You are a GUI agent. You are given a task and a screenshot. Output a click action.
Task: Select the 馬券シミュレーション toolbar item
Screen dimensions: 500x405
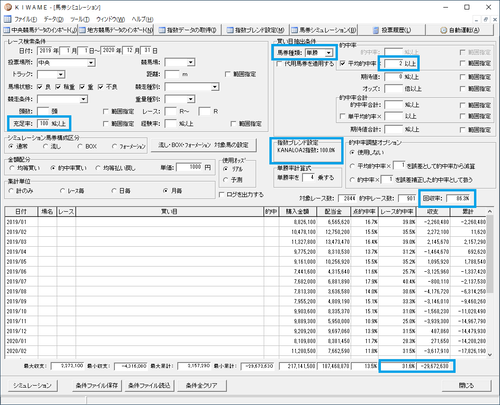pyautogui.click(x=324, y=30)
